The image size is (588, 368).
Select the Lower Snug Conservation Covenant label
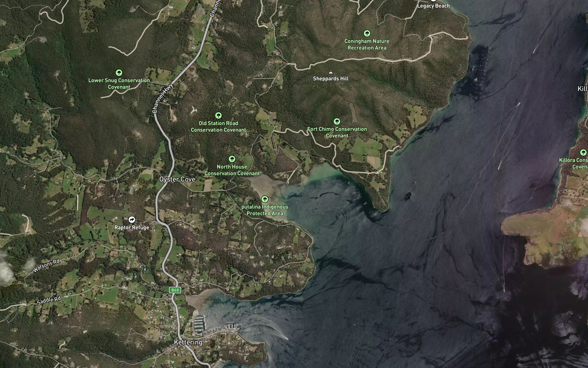click(119, 84)
